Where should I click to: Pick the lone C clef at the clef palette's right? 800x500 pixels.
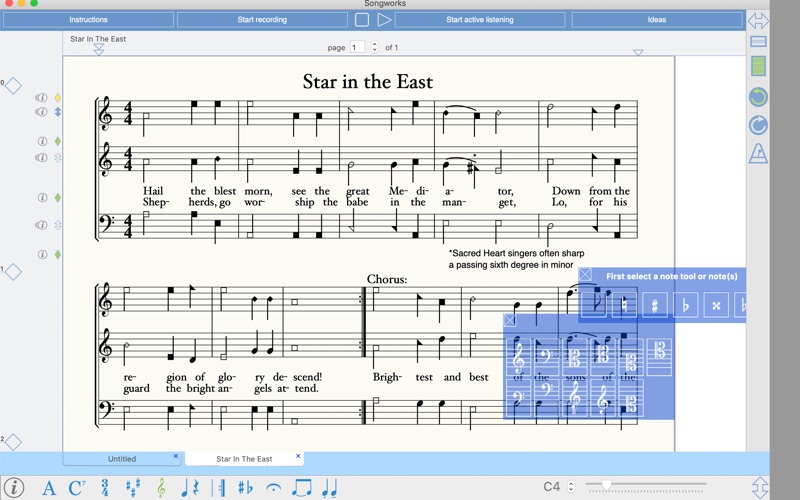[659, 357]
